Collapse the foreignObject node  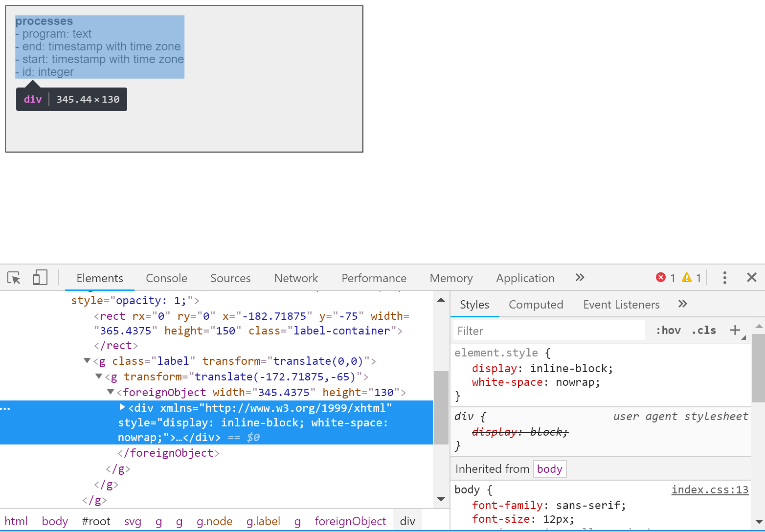[111, 392]
